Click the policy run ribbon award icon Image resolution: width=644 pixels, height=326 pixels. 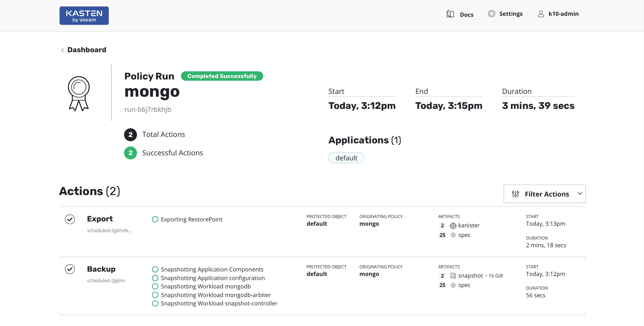click(79, 93)
